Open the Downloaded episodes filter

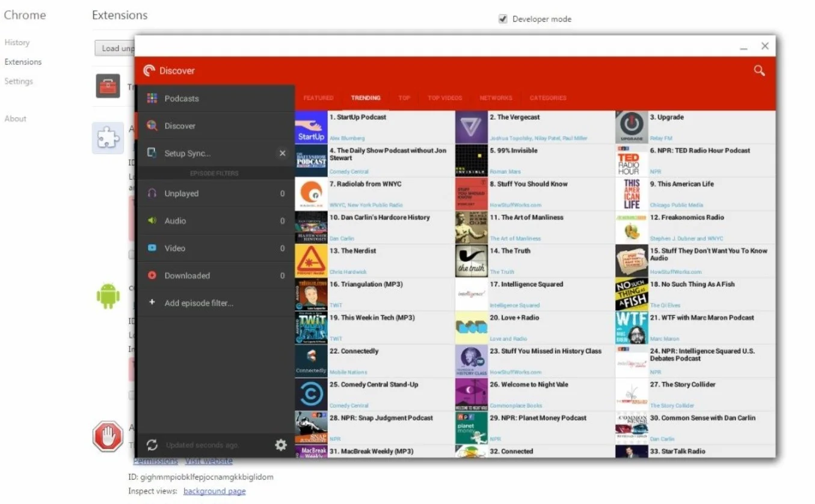click(216, 275)
